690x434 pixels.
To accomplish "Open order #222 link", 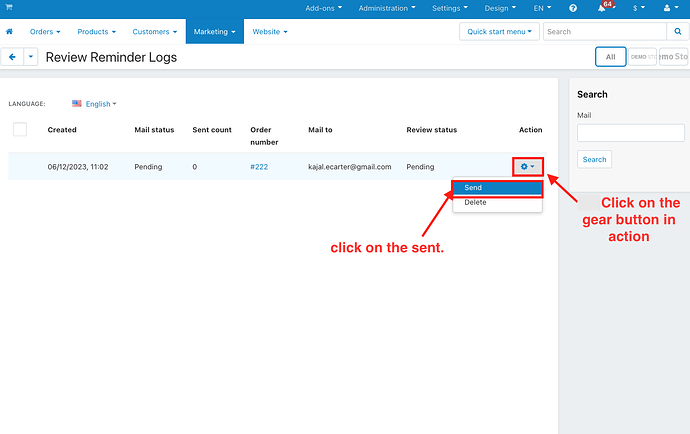I will click(x=259, y=167).
